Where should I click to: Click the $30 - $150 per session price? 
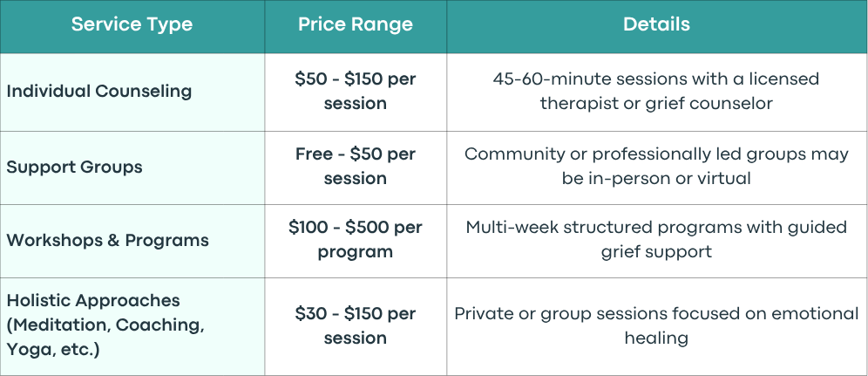pyautogui.click(x=356, y=325)
